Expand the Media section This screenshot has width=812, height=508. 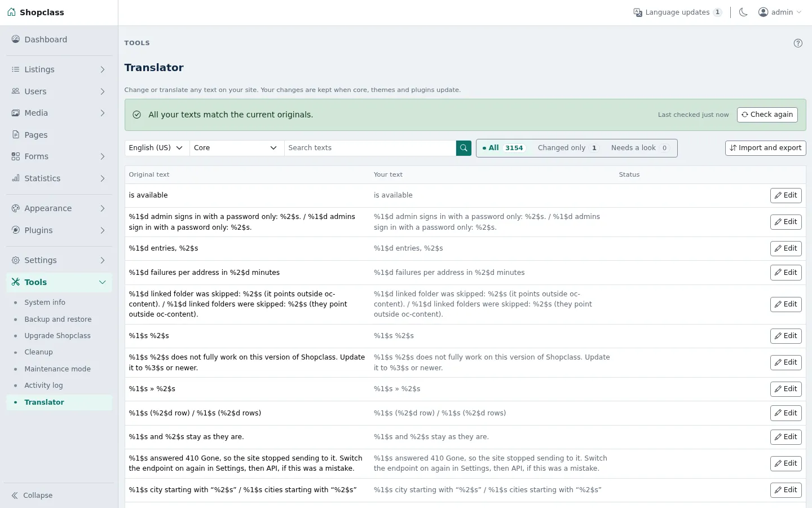click(x=59, y=113)
